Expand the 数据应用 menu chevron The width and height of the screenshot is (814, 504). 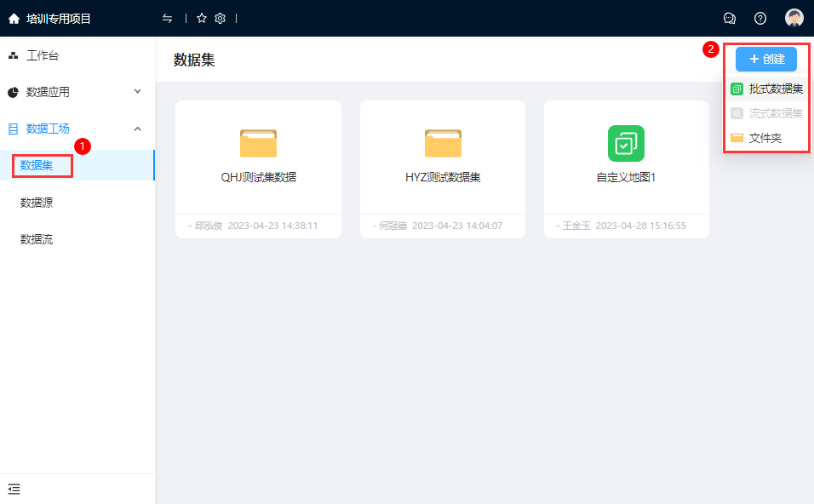[138, 91]
